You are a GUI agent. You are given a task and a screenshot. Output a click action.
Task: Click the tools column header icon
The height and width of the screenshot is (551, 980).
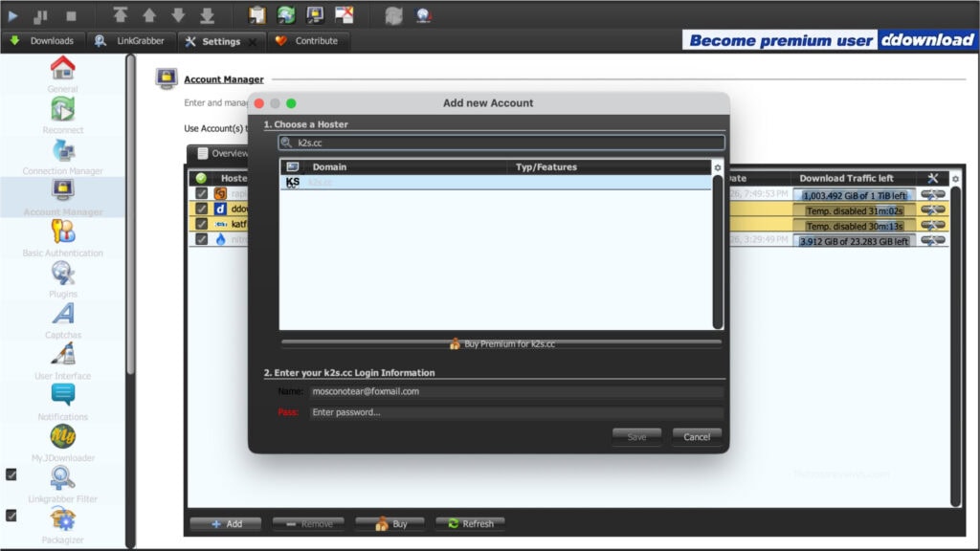(932, 178)
